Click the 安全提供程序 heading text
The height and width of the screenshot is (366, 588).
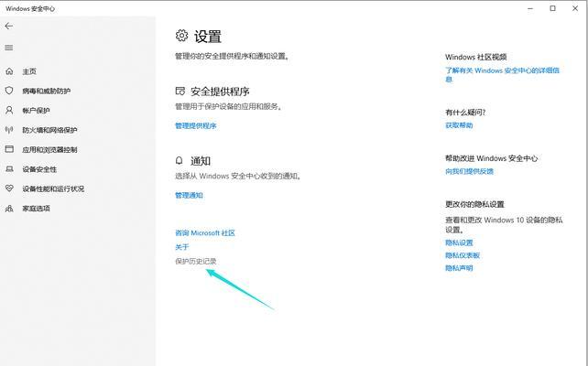click(220, 91)
